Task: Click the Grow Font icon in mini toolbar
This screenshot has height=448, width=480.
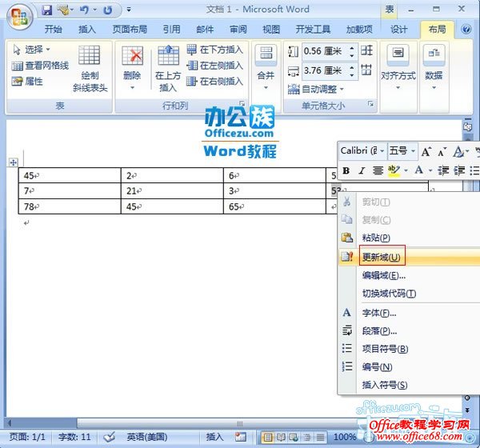Action: click(x=426, y=151)
